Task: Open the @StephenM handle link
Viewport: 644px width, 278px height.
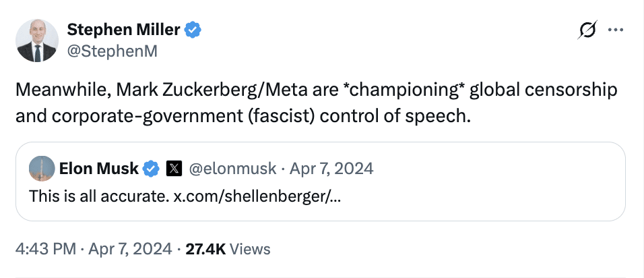Action: point(112,51)
